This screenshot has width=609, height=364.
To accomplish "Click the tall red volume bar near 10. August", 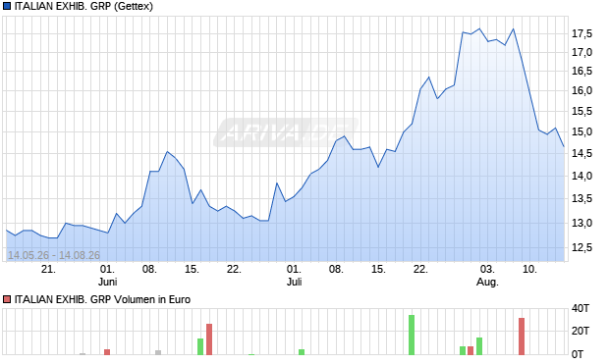I will coord(522,337).
